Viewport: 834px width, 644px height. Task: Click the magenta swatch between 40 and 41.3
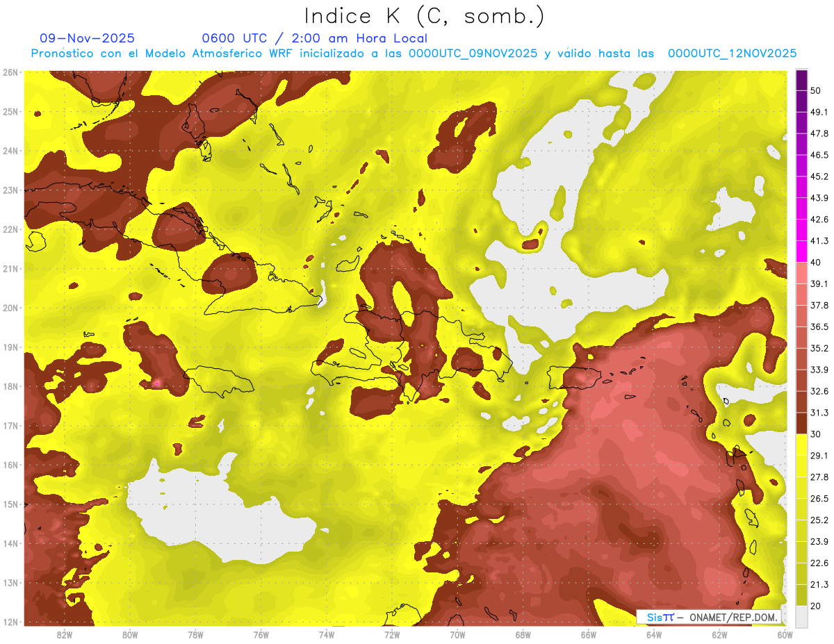coord(801,250)
